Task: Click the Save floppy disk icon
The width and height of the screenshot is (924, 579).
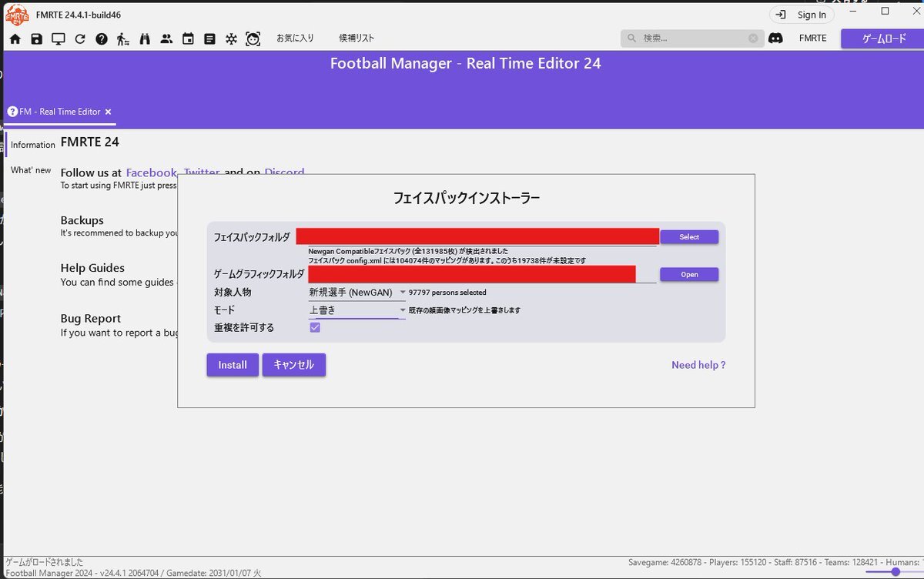Action: tap(36, 38)
